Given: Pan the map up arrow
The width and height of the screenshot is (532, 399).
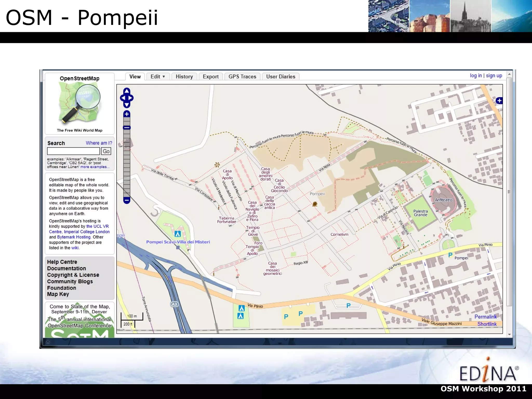Looking at the screenshot, I should [x=127, y=91].
